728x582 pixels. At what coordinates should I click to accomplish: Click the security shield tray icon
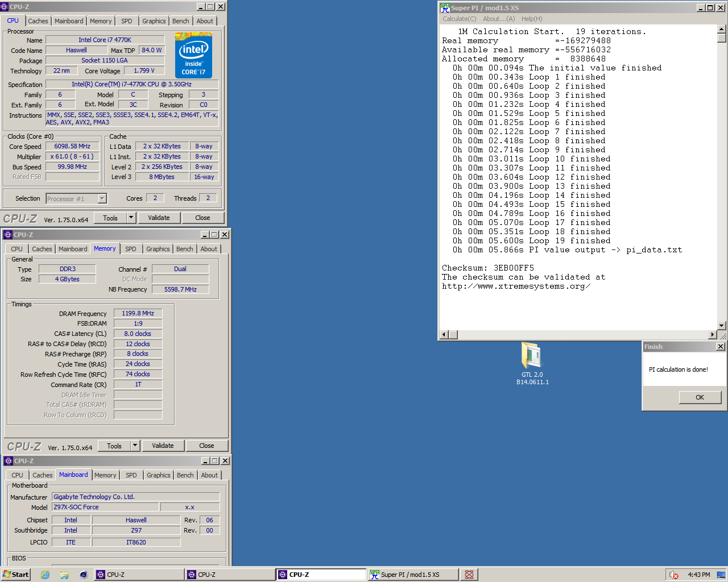(x=673, y=575)
